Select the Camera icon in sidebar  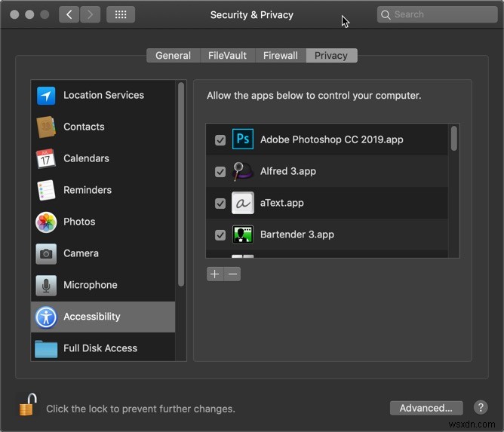[x=46, y=253]
